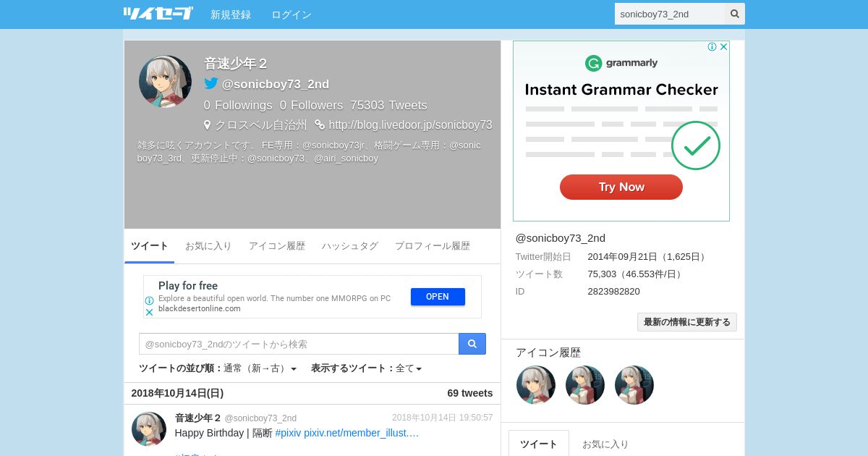Switch to the アイコン履歴 tab
The image size is (868, 456).
click(277, 246)
